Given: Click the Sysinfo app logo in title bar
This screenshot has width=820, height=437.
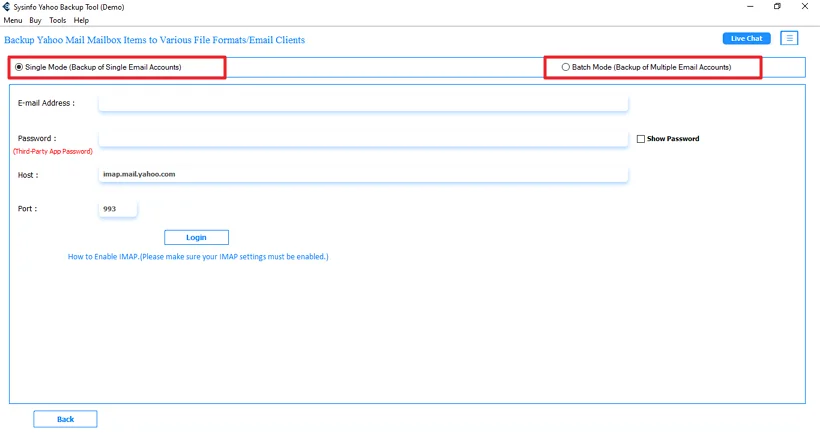Looking at the screenshot, I should [x=6, y=7].
